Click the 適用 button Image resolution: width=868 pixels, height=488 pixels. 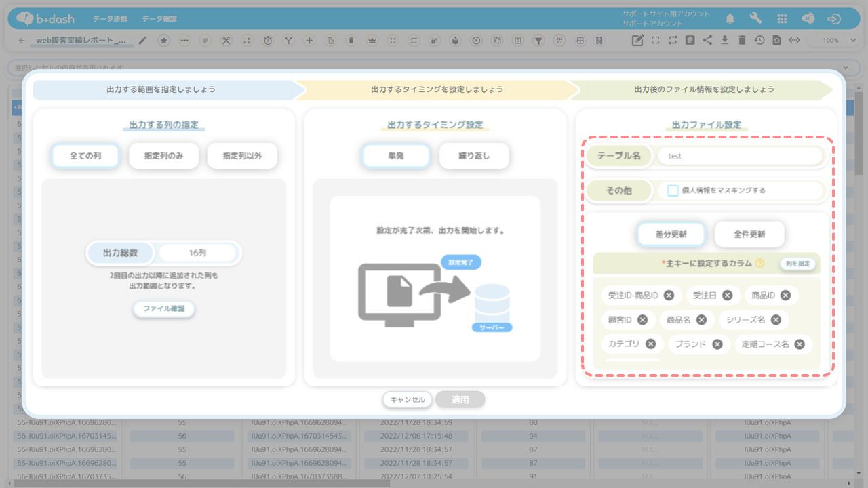[460, 400]
